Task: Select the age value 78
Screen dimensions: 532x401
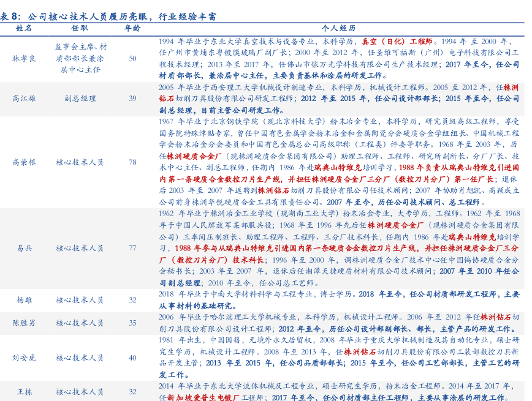Action: coord(132,162)
